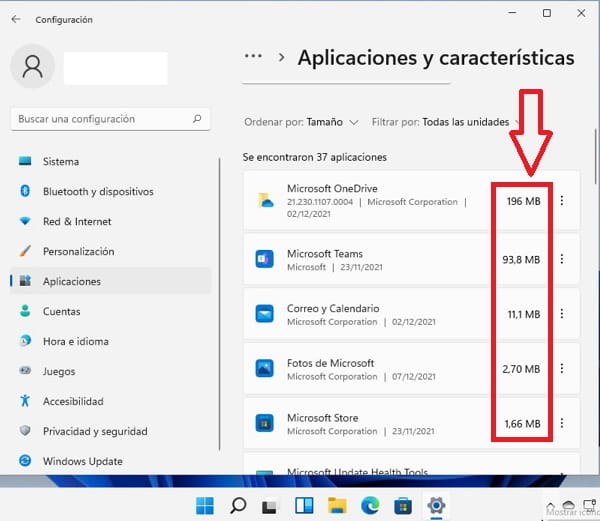The image size is (600, 521).
Task: Click the Cuentas person icon
Action: click(x=25, y=311)
